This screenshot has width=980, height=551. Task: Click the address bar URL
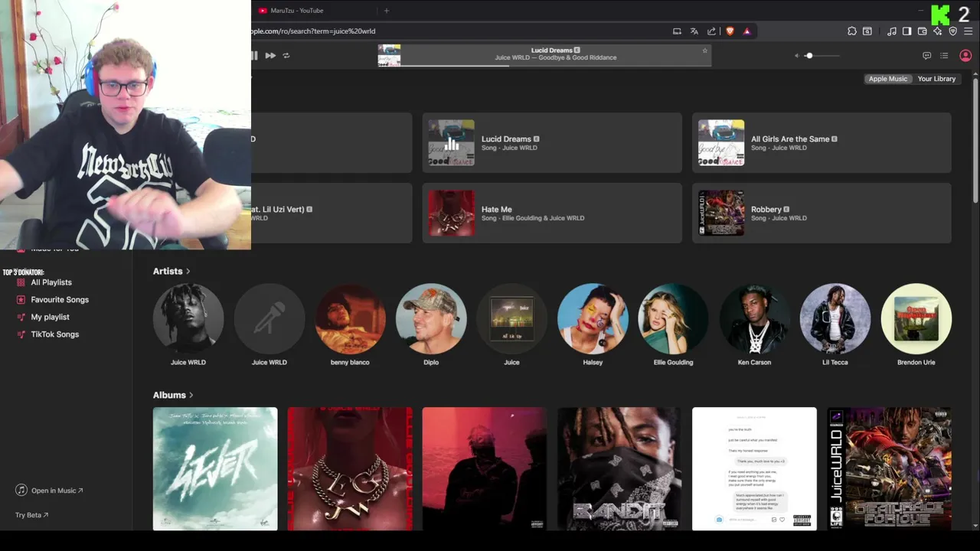[x=314, y=31]
